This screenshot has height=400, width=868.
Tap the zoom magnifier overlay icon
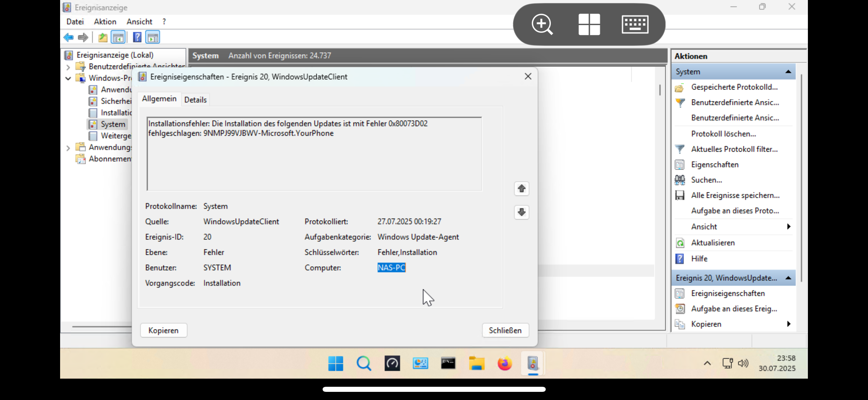[542, 24]
